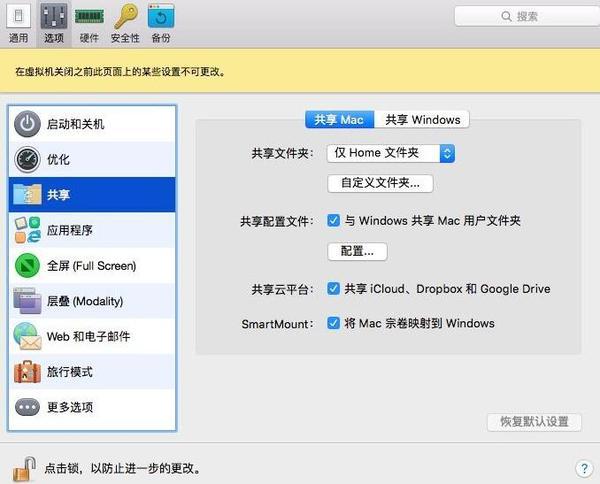Screen dimensions: 600x484
Task: Uncheck 与 Windows 共享 Mac 用户文件夹
Action: [x=333, y=220]
